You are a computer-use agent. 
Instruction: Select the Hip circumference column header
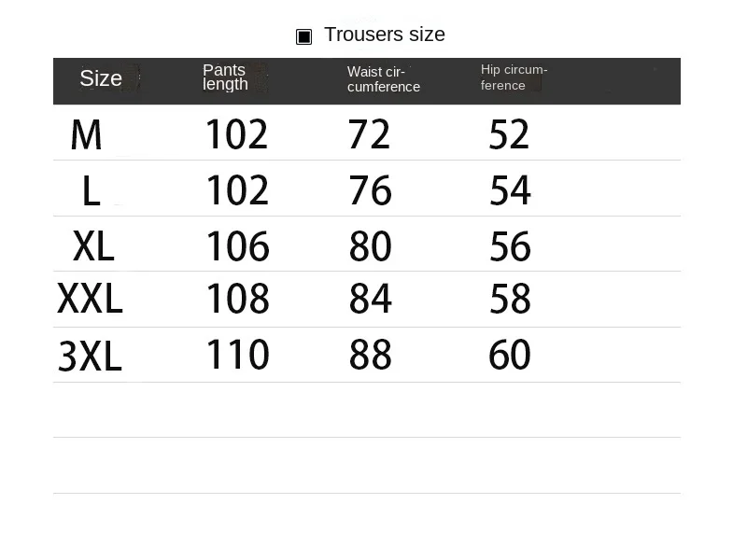[514, 77]
